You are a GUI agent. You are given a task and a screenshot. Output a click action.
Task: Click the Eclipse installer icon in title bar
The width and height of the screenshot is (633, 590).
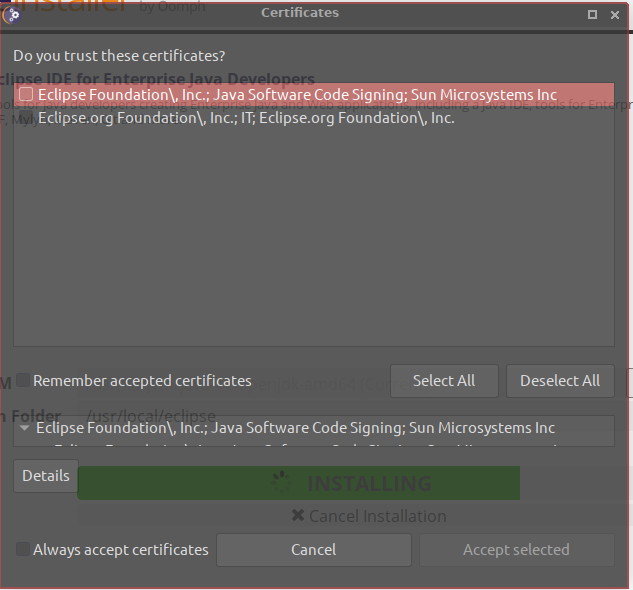pos(12,15)
